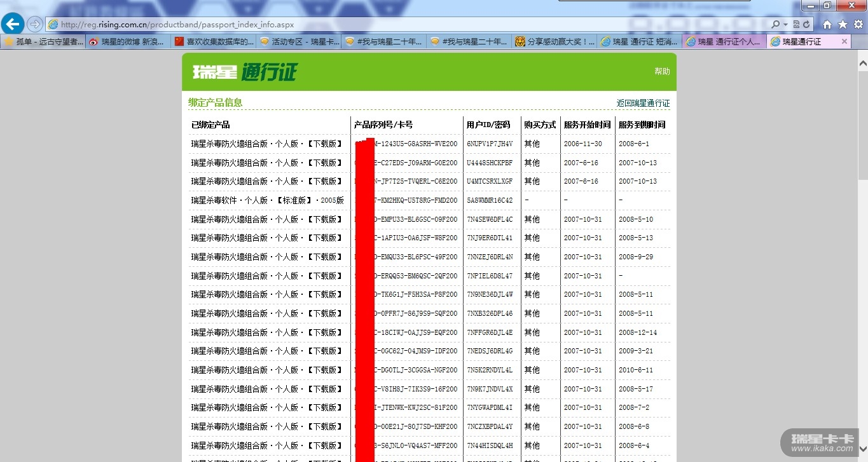Click the expiry date 2008-9-29
The width and height of the screenshot is (868, 462).
pyautogui.click(x=636, y=257)
